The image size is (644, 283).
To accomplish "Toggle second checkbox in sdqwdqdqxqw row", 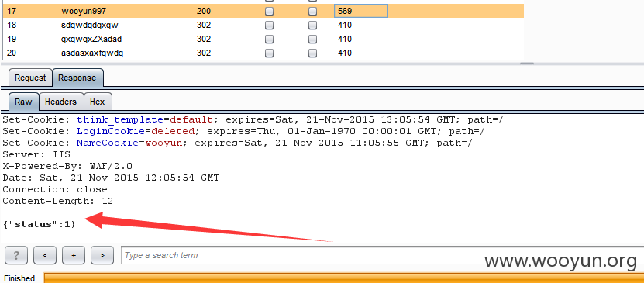I will (312, 25).
